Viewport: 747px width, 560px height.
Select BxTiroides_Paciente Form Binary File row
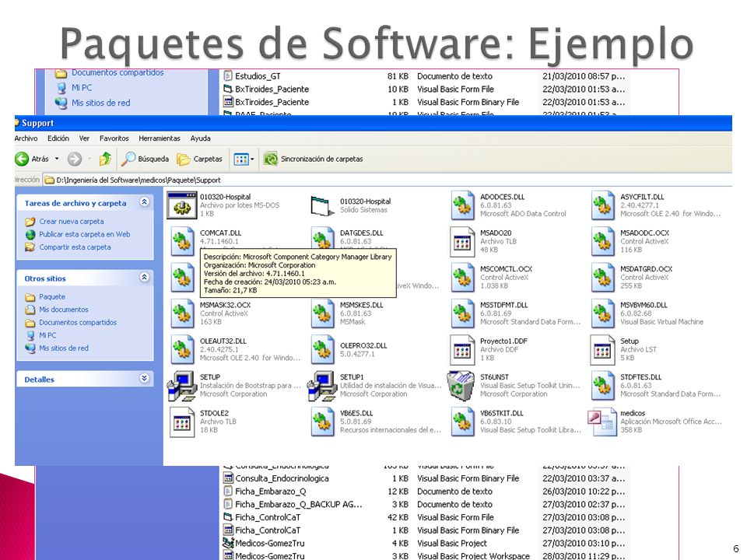pos(424,102)
